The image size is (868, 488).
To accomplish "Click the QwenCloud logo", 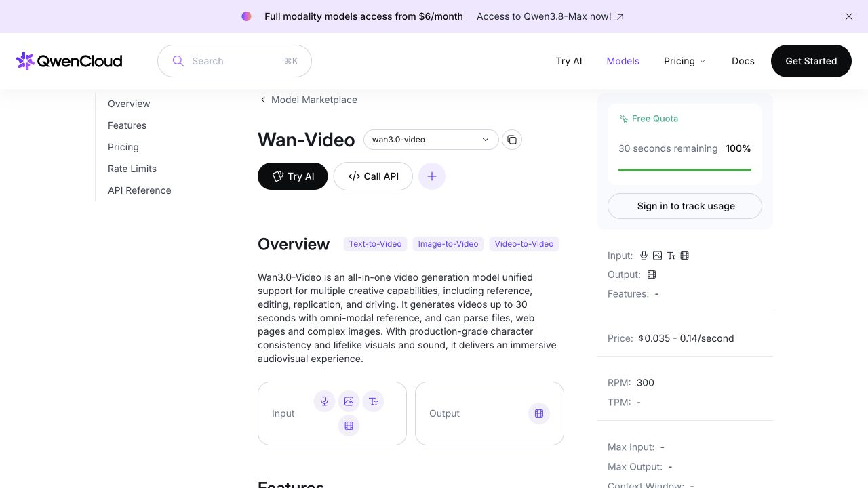I will tap(69, 61).
